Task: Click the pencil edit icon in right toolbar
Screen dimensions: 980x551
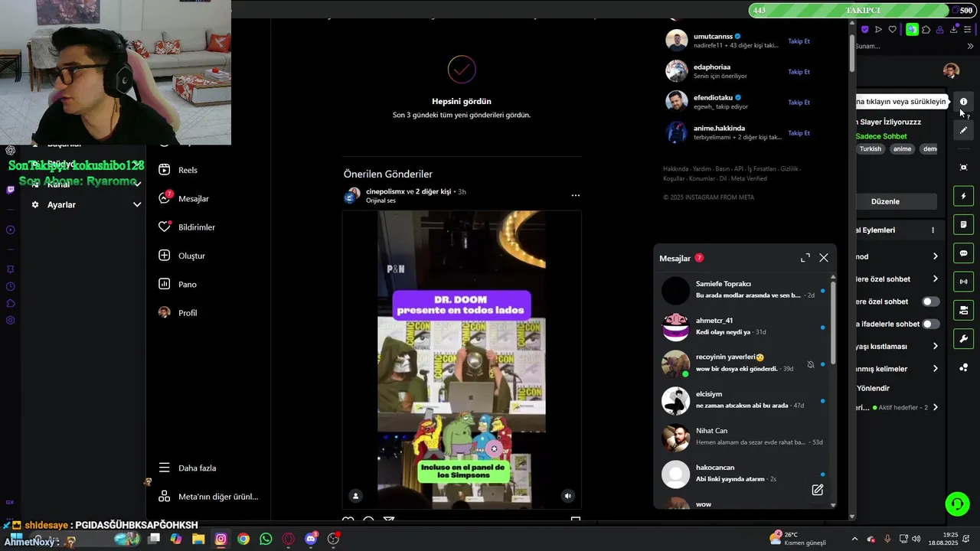Action: click(963, 130)
